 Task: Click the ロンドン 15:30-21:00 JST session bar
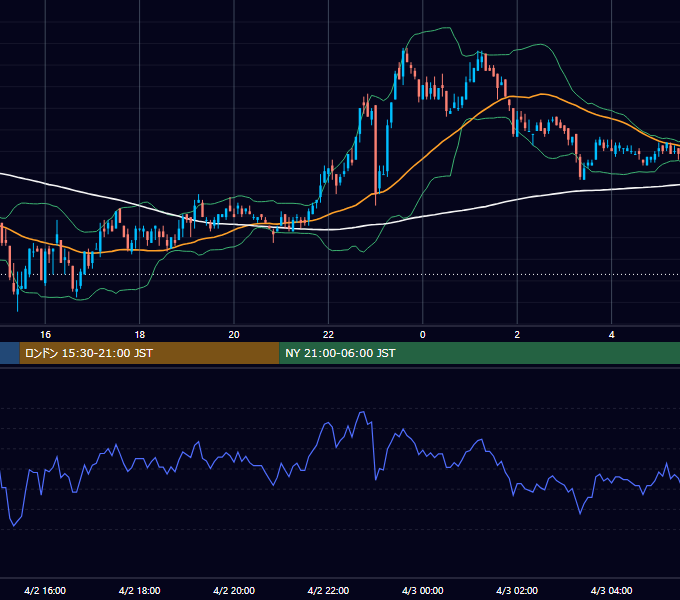pyautogui.click(x=150, y=353)
